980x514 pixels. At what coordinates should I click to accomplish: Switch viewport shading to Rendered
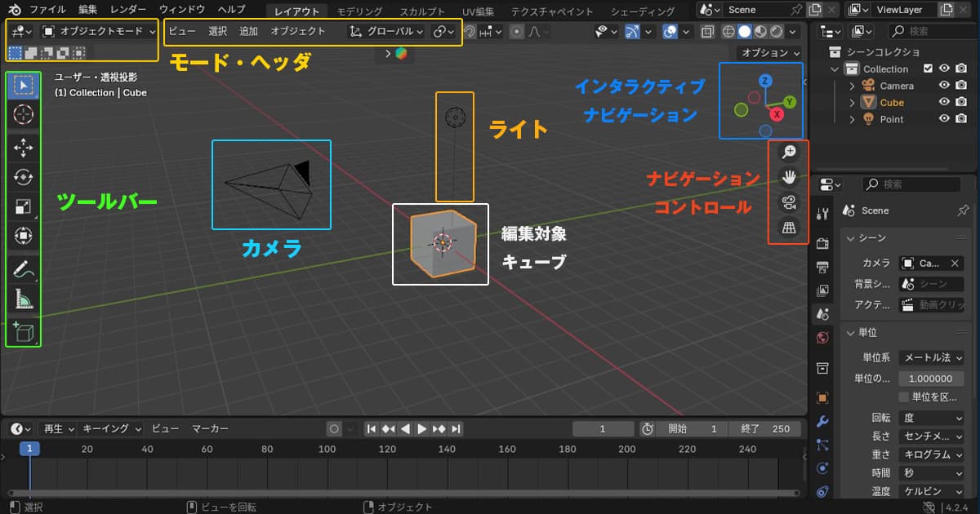click(775, 32)
